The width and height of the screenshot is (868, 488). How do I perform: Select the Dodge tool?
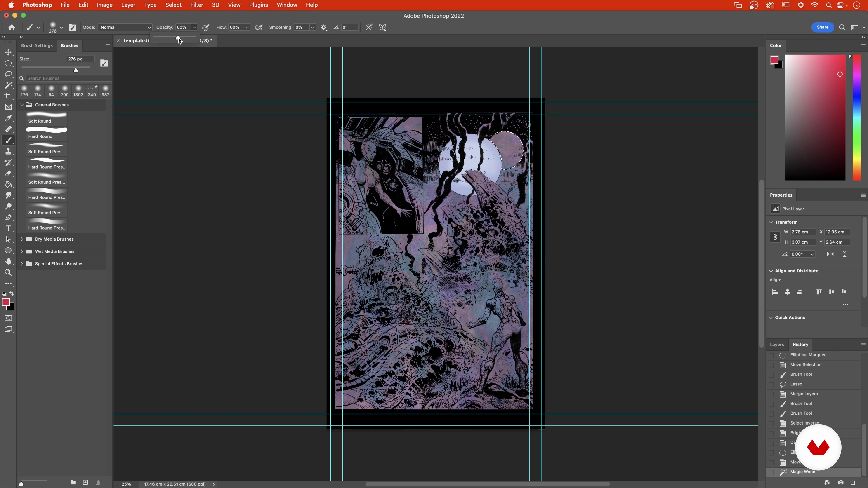click(x=8, y=206)
